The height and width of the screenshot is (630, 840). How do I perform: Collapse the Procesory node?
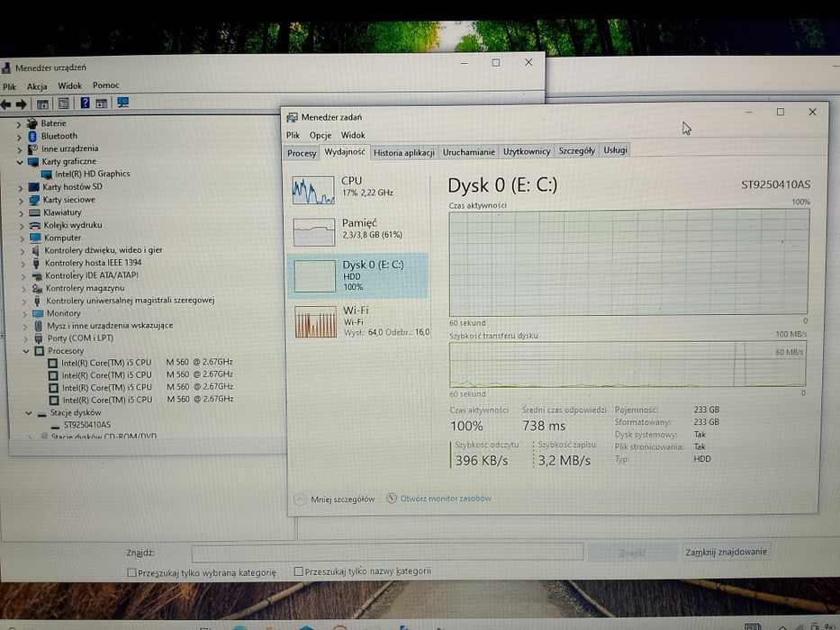click(x=26, y=351)
